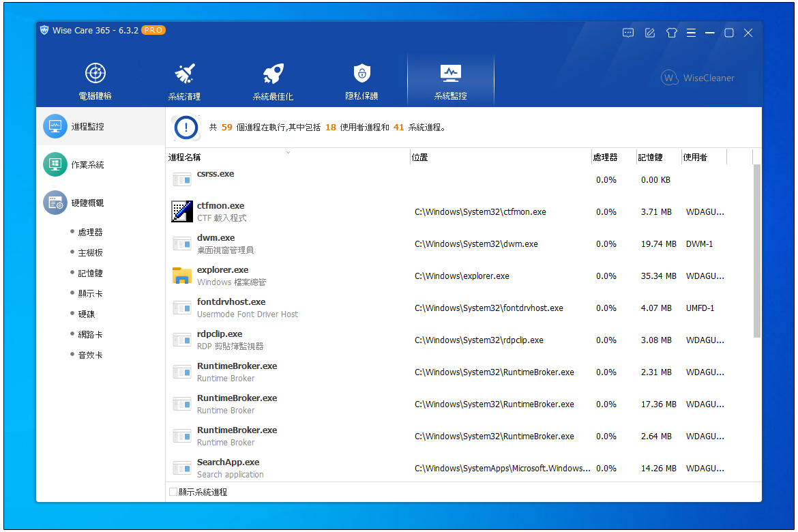Click the UMFD-1 user cell
The height and width of the screenshot is (532, 798).
point(700,308)
